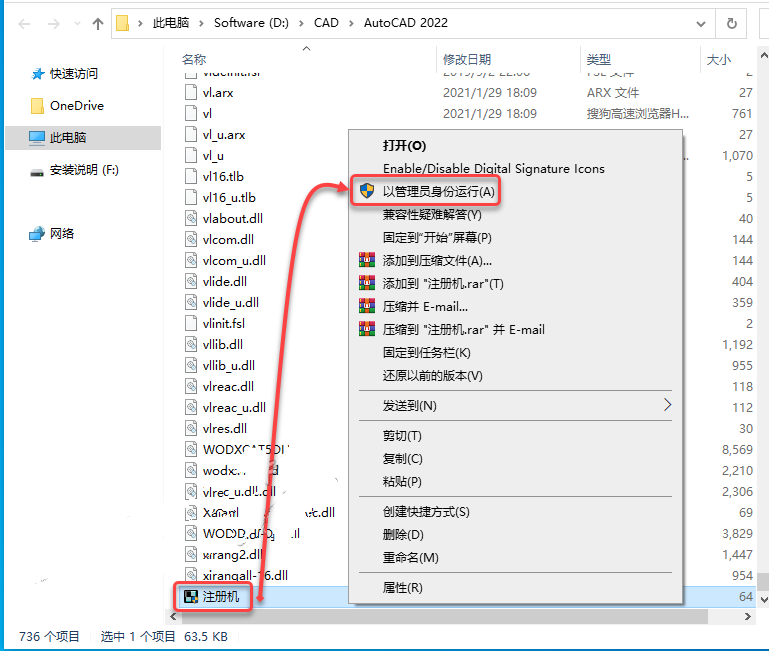769x651 pixels.
Task: Select file vlabout.dll
Action: (232, 219)
